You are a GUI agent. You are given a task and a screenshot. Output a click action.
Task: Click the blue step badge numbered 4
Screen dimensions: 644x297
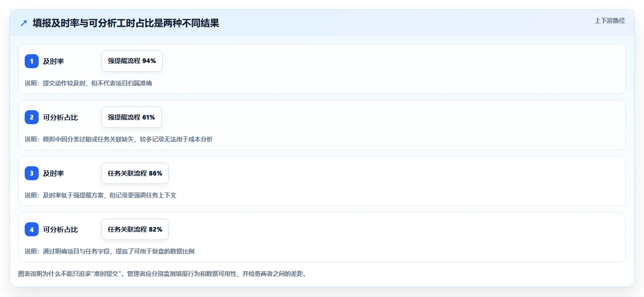pyautogui.click(x=32, y=229)
